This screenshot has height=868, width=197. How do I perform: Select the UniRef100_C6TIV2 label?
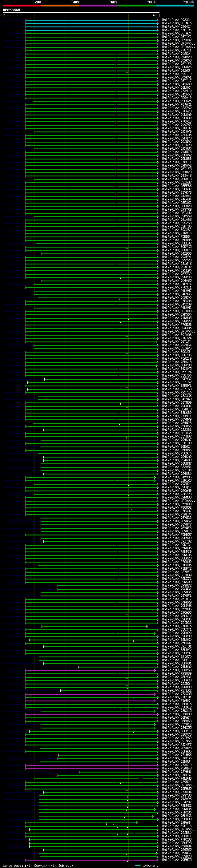coord(177,37)
